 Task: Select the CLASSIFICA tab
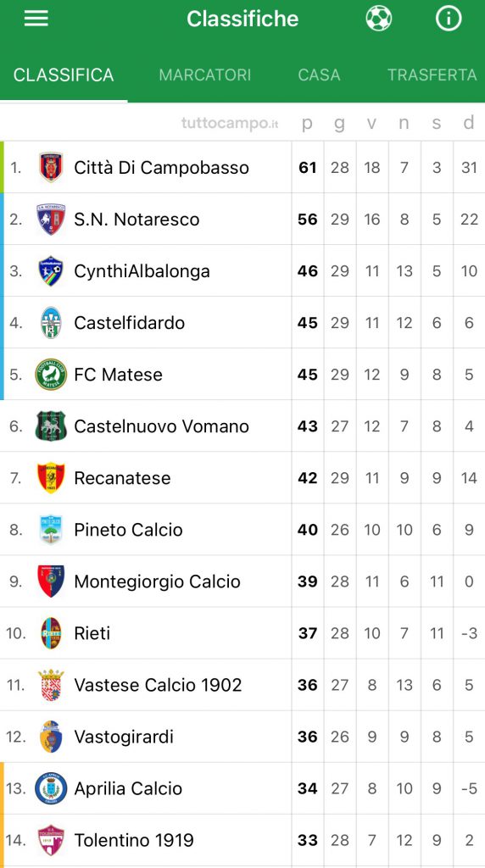[64, 75]
